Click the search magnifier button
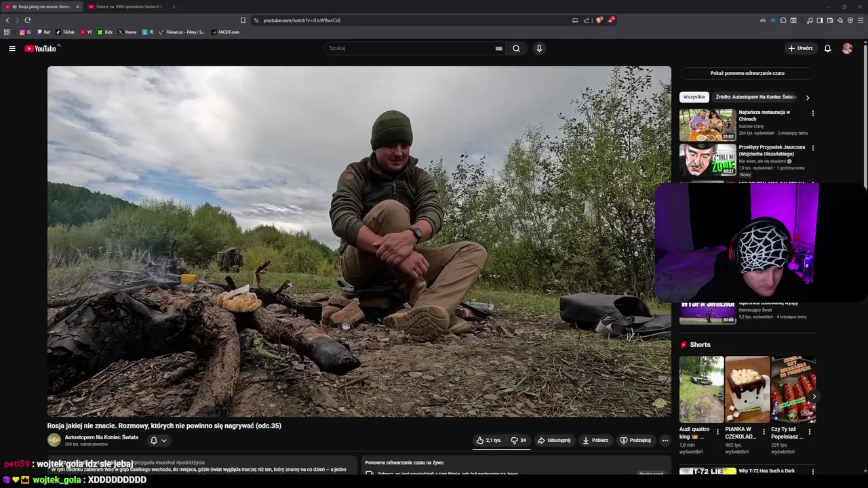 tap(516, 48)
